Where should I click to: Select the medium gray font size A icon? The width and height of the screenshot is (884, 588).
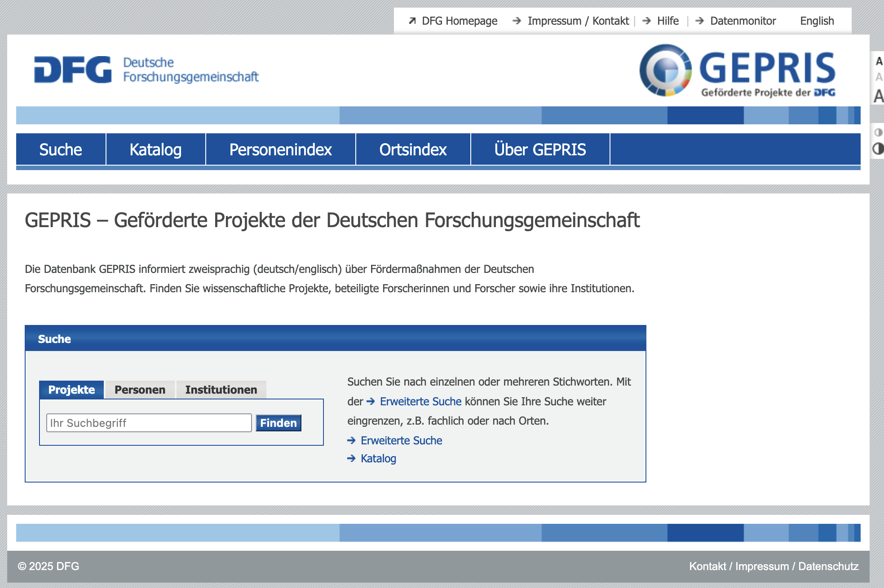coord(879,77)
